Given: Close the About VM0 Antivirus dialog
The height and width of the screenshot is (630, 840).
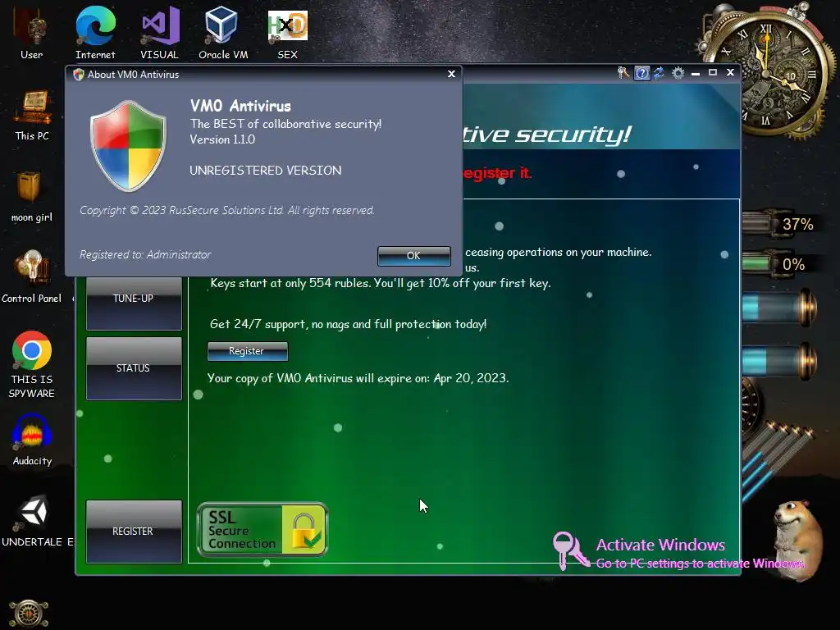Looking at the screenshot, I should (451, 74).
